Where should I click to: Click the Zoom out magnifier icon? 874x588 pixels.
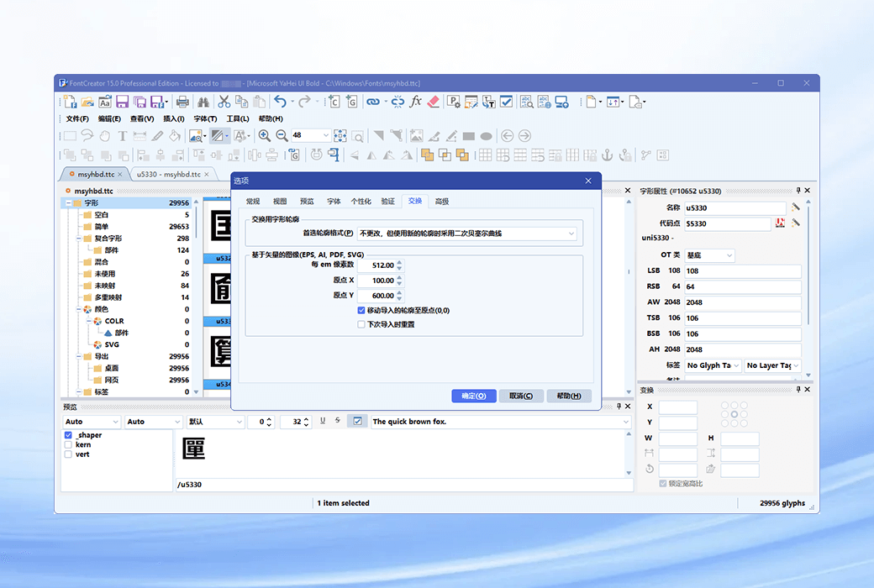[x=282, y=135]
